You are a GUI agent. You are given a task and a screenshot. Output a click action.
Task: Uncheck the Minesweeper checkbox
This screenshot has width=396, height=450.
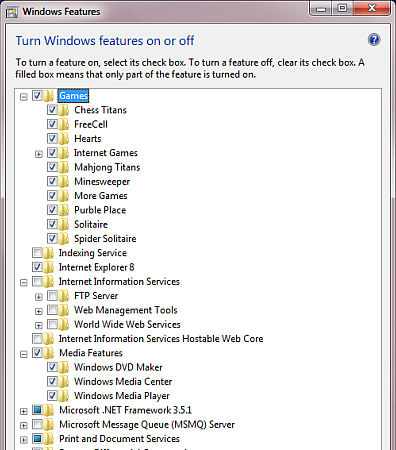(x=52, y=181)
